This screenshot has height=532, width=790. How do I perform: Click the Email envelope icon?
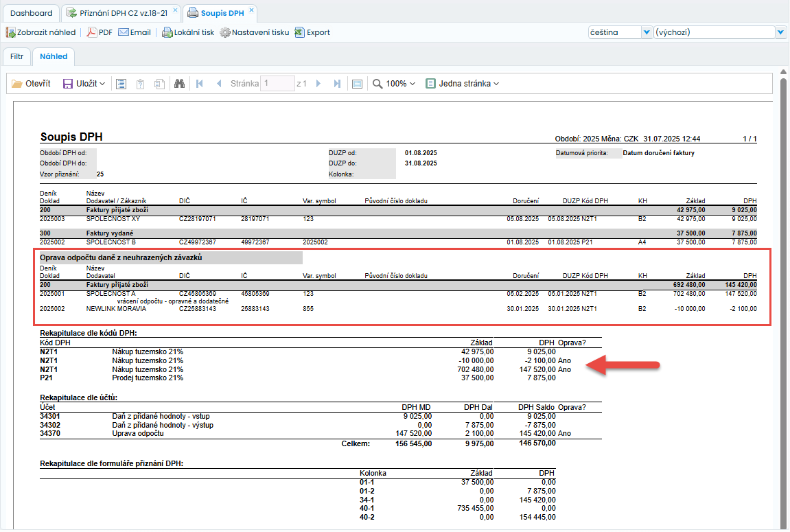pos(124,32)
